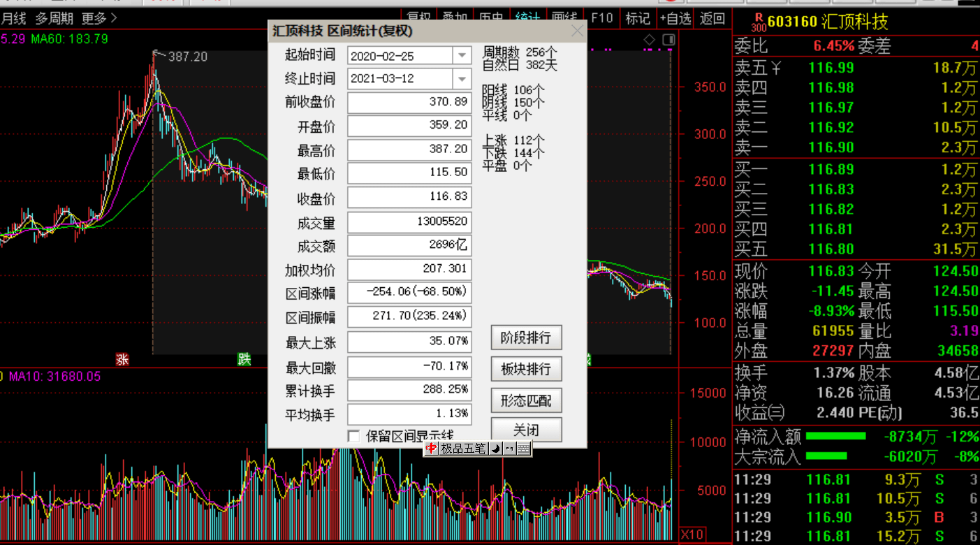980x545 pixels.
Task: Toggle full/half width with the moon icon
Action: 495,449
